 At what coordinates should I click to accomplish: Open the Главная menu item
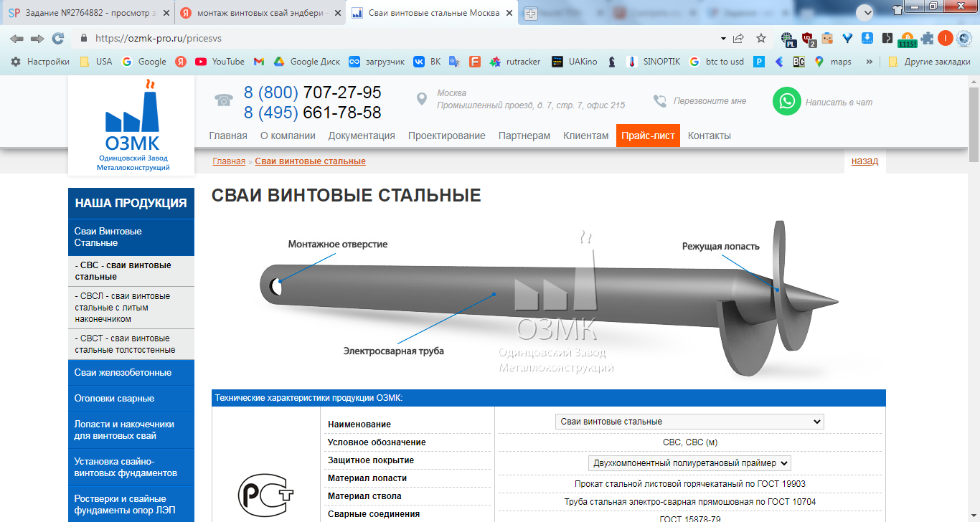tap(228, 136)
